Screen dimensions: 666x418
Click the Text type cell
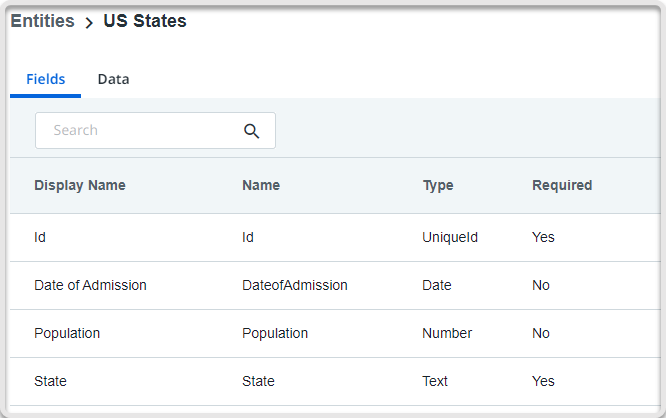coord(435,381)
